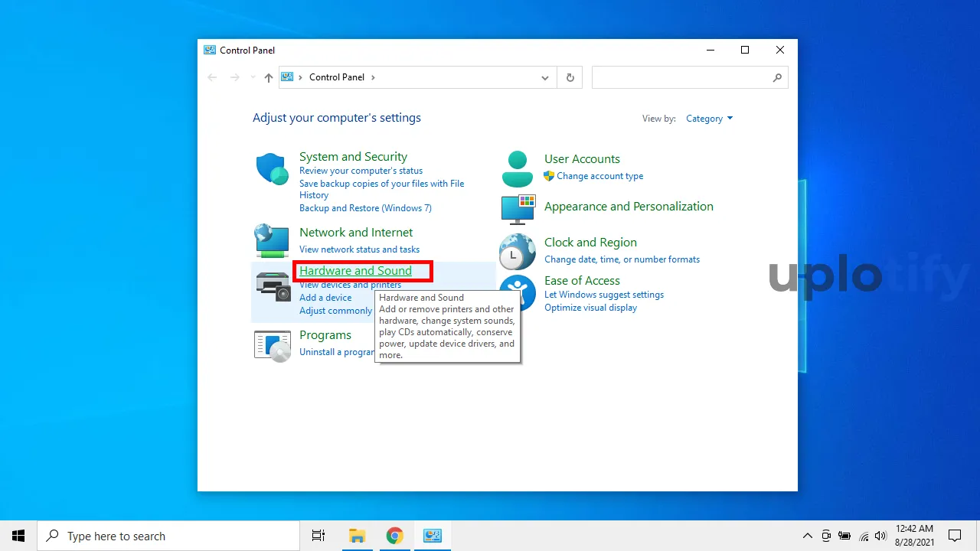Click the Clock and Region icon
This screenshot has height=551, width=980.
pos(518,251)
